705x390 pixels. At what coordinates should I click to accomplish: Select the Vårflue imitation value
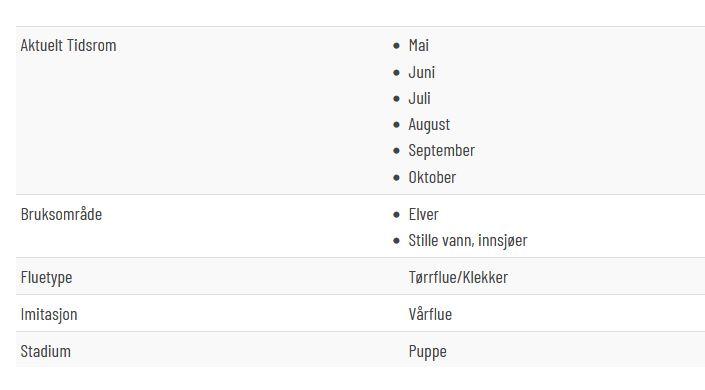click(x=430, y=314)
